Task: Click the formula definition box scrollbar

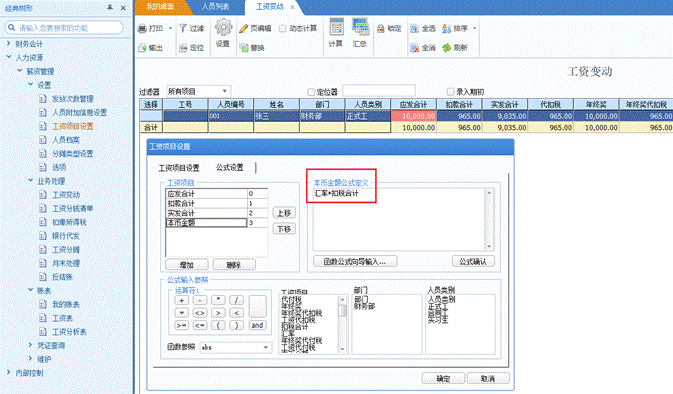Action: click(x=488, y=219)
